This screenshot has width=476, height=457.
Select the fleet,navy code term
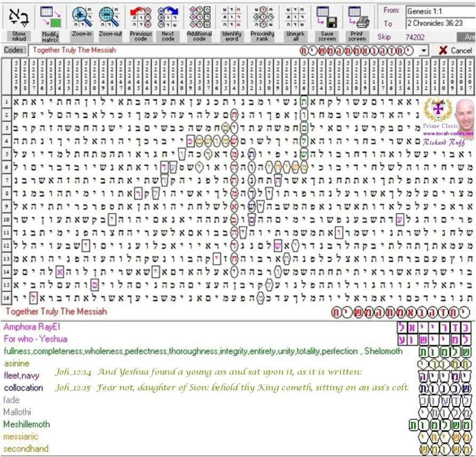[21, 375]
